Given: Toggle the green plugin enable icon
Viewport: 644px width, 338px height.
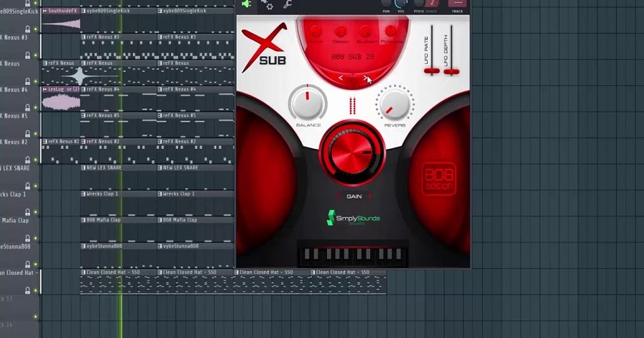Looking at the screenshot, I should tap(246, 4).
